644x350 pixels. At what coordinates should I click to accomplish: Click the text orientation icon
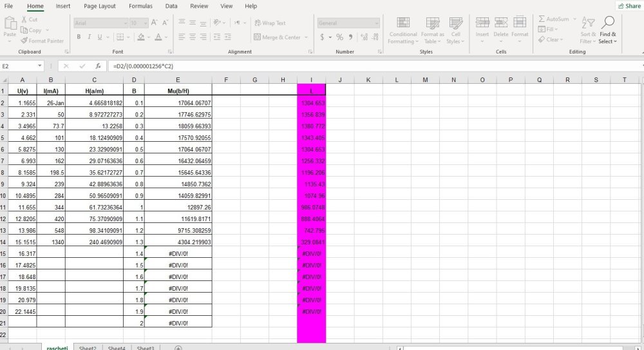click(x=217, y=23)
